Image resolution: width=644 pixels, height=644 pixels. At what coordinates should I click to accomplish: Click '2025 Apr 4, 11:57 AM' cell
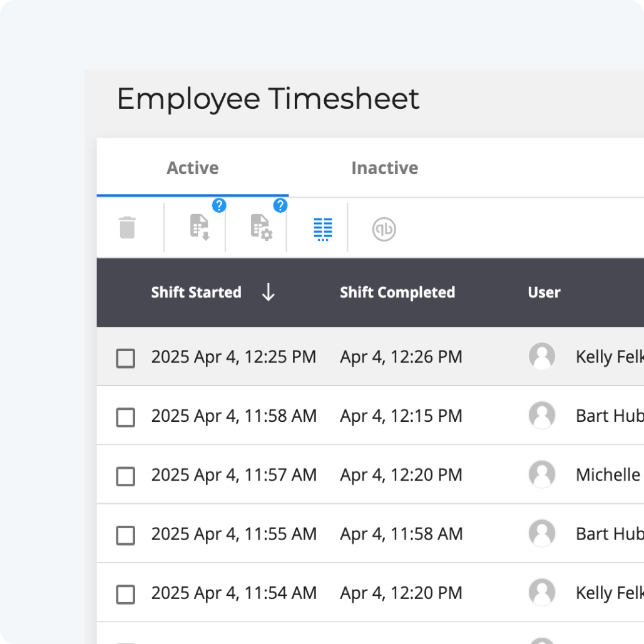233,475
